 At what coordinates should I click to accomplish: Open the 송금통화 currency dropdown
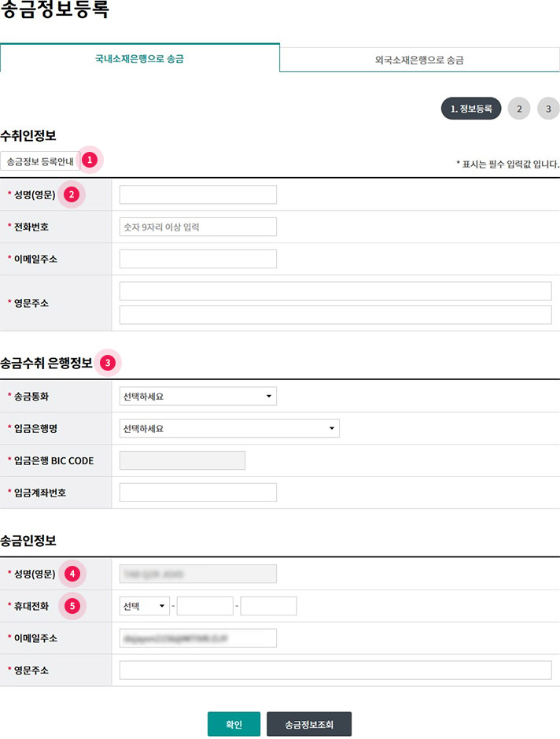(197, 397)
